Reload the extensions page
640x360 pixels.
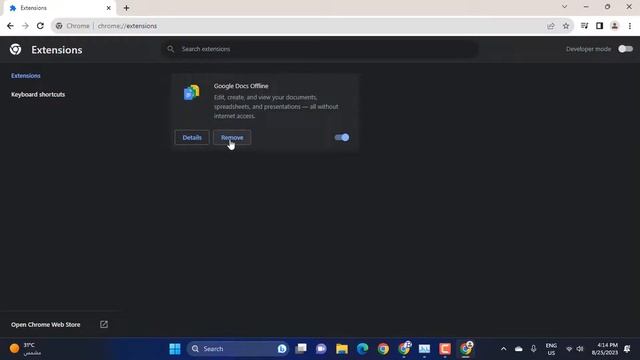(40, 26)
